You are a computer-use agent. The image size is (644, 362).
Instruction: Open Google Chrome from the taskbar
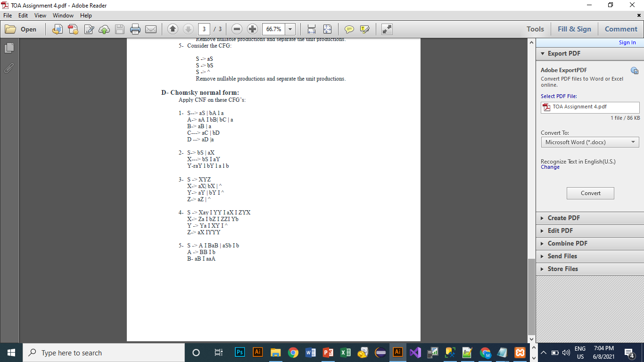pyautogui.click(x=293, y=353)
